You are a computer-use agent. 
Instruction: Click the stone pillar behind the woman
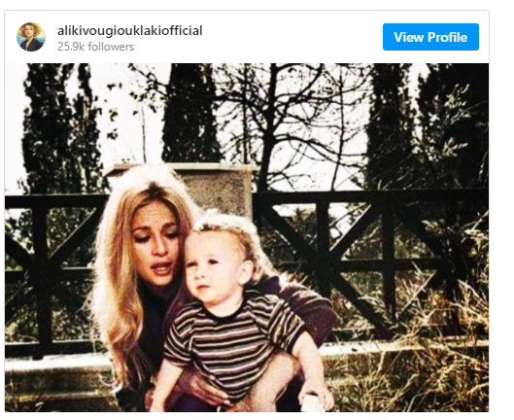[x=217, y=187]
